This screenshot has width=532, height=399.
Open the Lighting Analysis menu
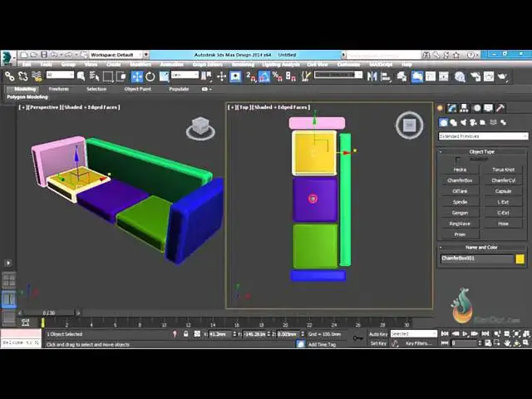tap(281, 65)
